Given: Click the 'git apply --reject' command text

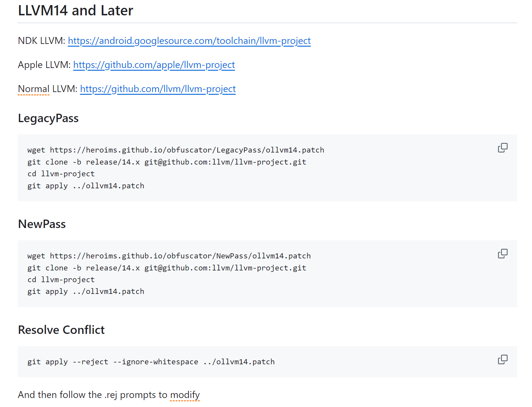Looking at the screenshot, I should point(151,362).
